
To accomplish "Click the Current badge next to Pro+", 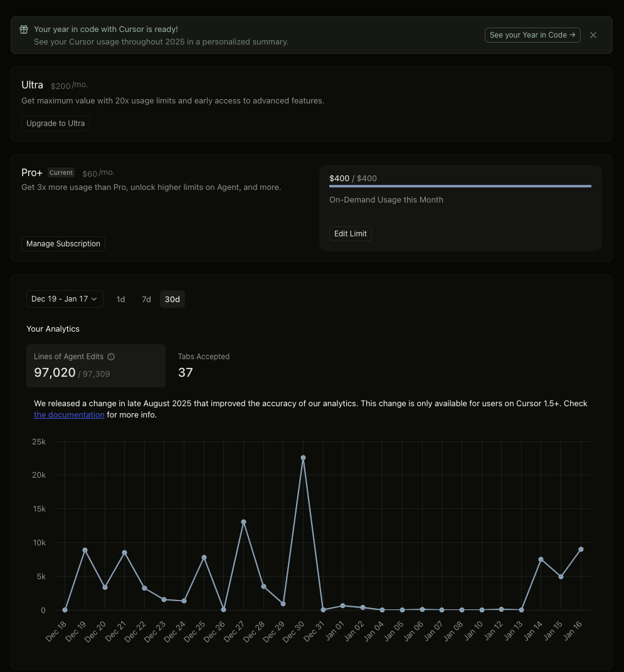I will coord(61,173).
